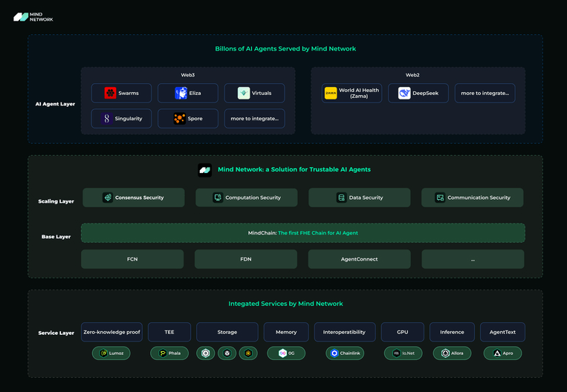Click the 'Base Layer' label

pyautogui.click(x=56, y=237)
